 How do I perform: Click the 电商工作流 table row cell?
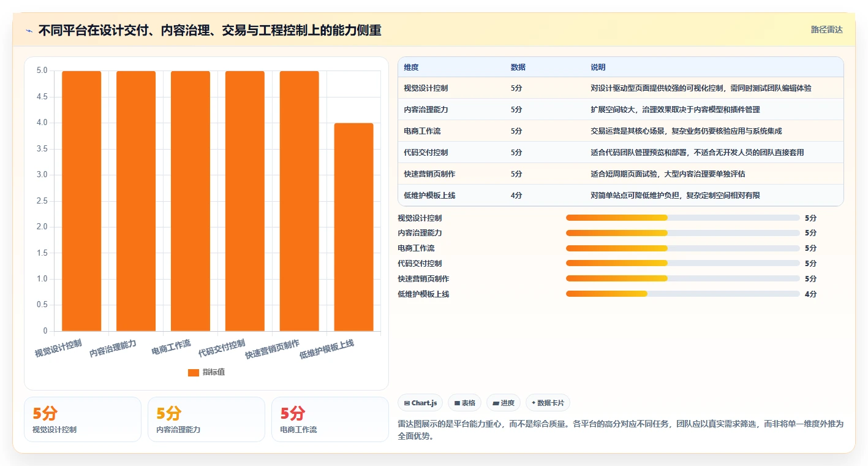point(422,131)
